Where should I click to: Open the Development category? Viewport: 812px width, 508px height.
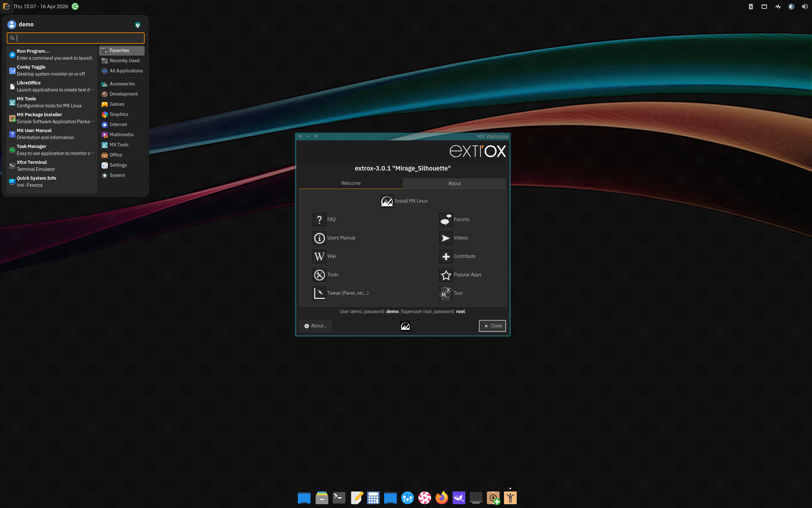coord(121,94)
